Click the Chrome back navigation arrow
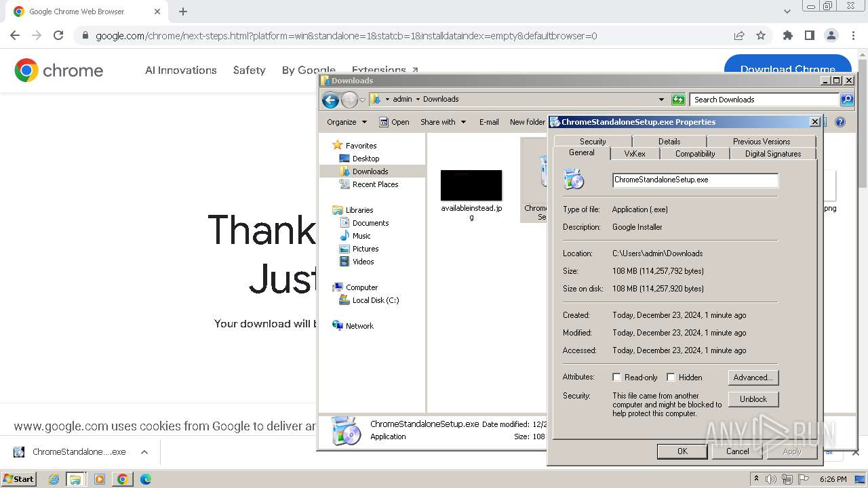The height and width of the screenshot is (488, 868). click(x=15, y=35)
